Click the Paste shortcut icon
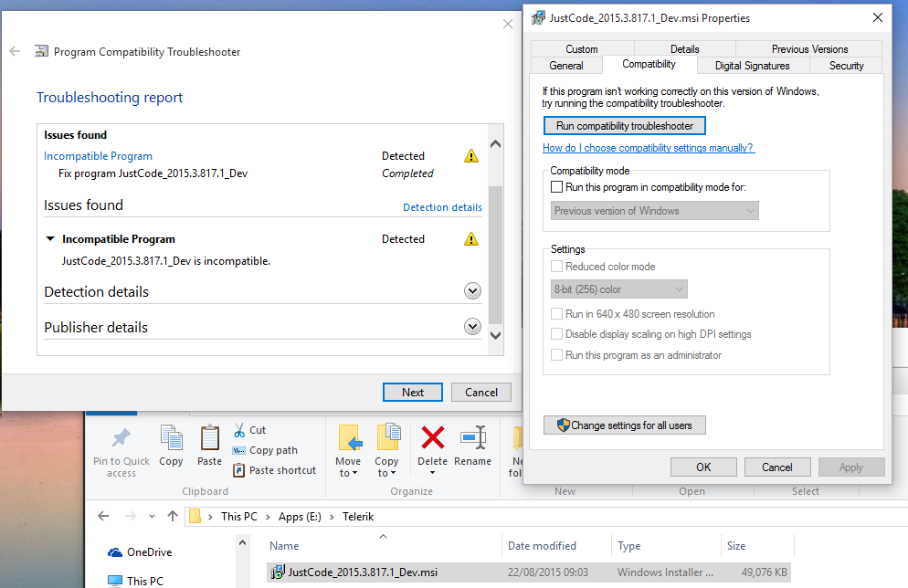908x588 pixels. (238, 470)
